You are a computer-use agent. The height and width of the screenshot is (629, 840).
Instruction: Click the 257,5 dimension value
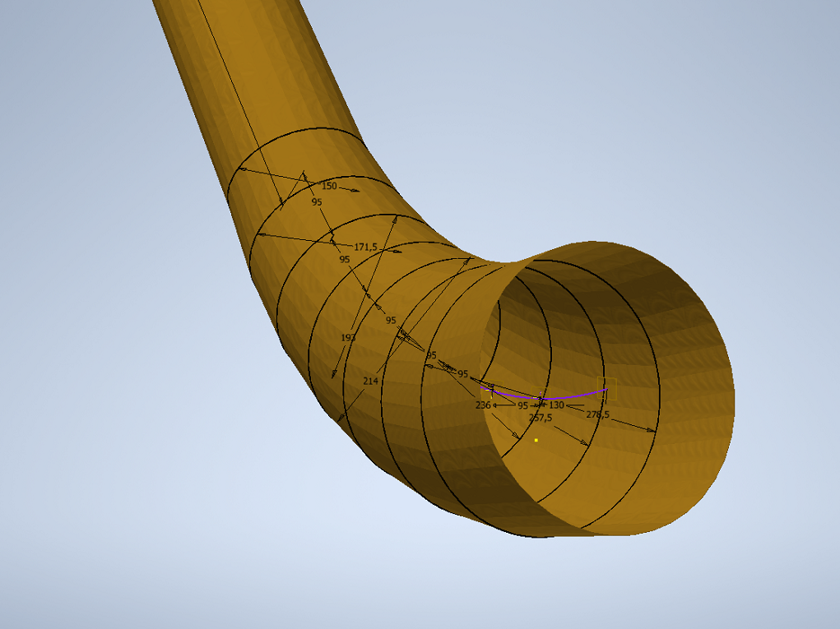click(540, 418)
